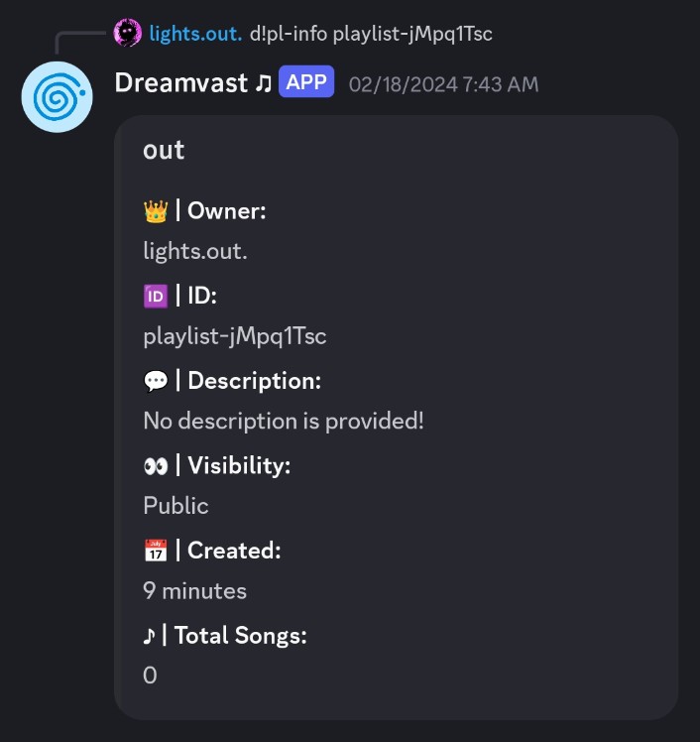Click the owner value lights.out. in embed
The width and height of the screenshot is (700, 742).
click(x=195, y=251)
